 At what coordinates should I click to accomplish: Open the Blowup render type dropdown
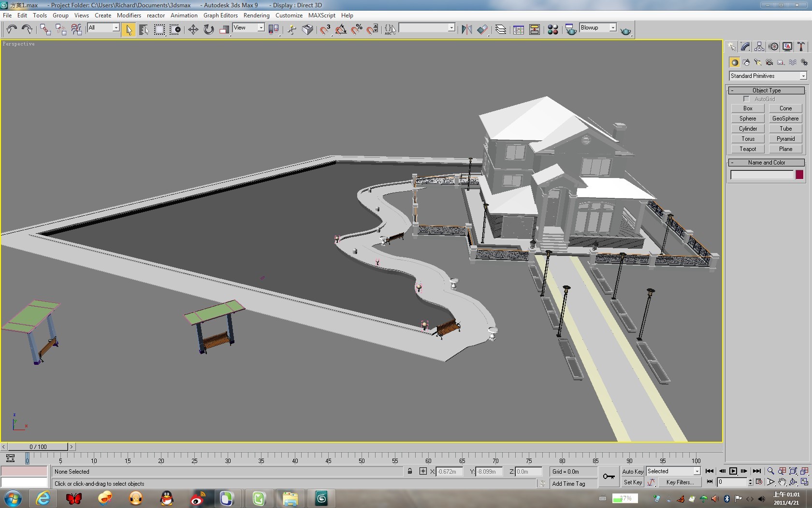pyautogui.click(x=598, y=28)
